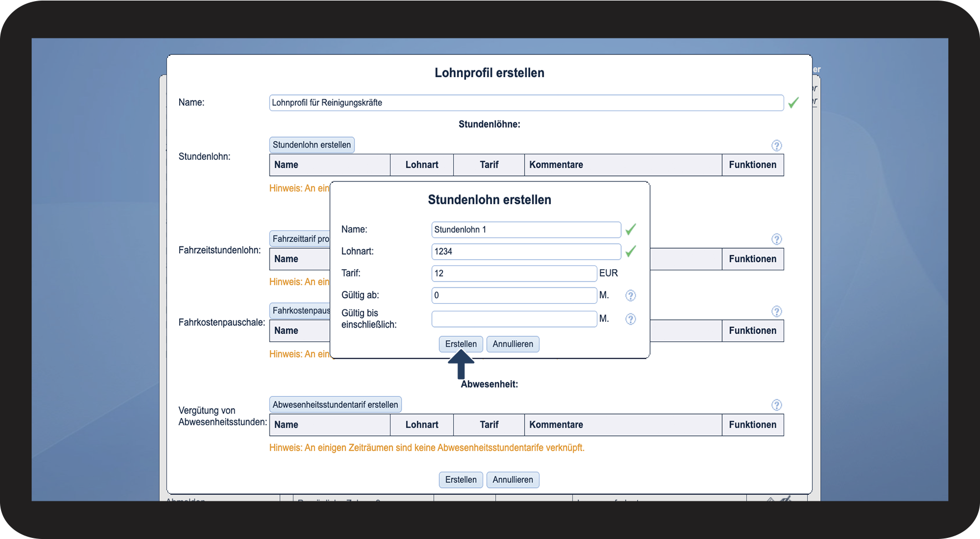Click help icon next to Gültig ab
Screen dimensions: 980x539
pyautogui.click(x=631, y=295)
